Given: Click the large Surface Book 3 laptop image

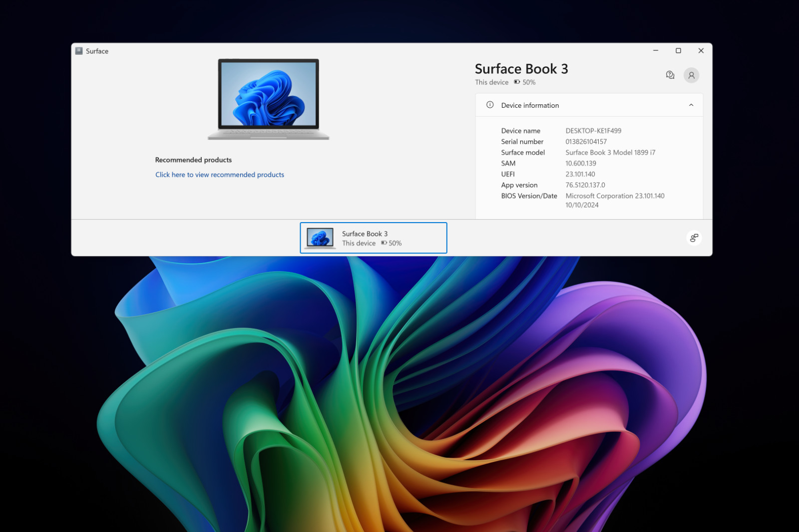Looking at the screenshot, I should (269, 99).
